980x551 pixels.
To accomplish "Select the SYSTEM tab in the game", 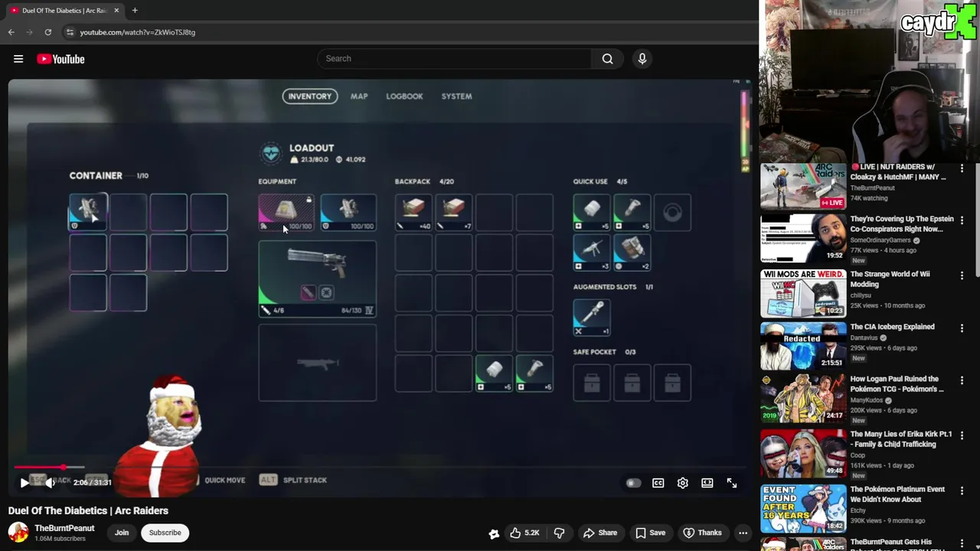I will pos(456,96).
